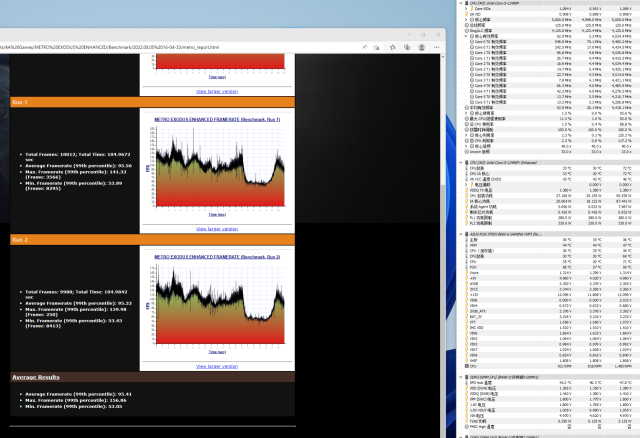Minimize the browser window
The image size is (640, 438).
409,35
